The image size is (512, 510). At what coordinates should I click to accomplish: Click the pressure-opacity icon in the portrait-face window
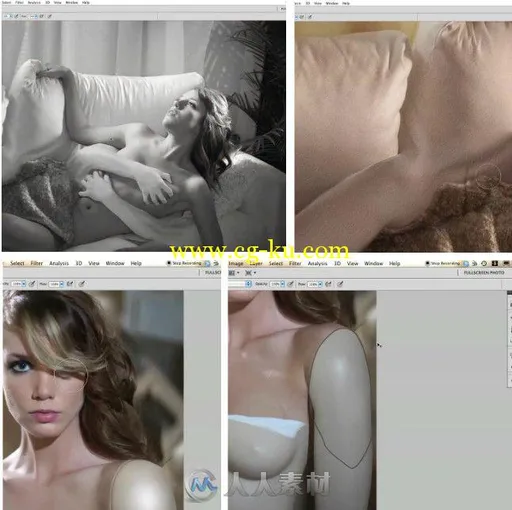[x=32, y=284]
